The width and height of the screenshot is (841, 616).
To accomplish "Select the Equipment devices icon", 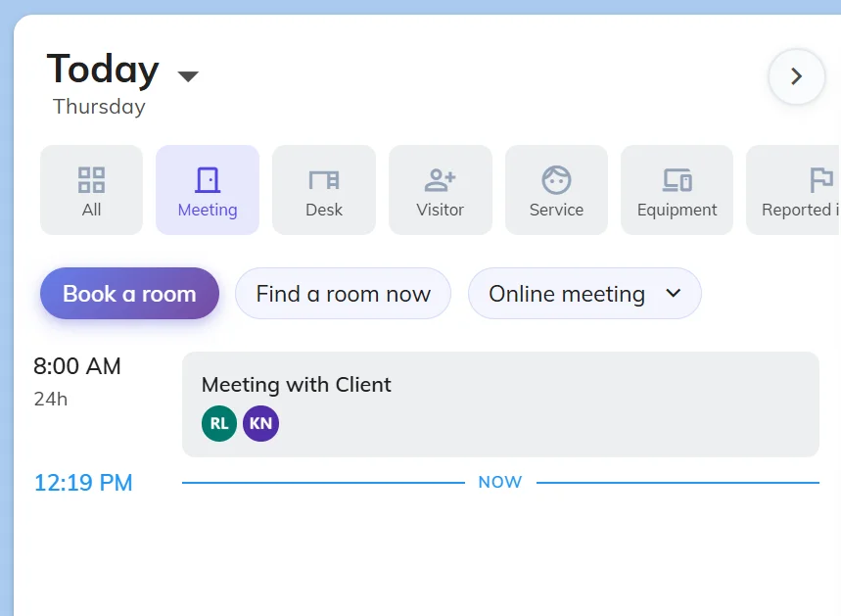I will tap(677, 180).
